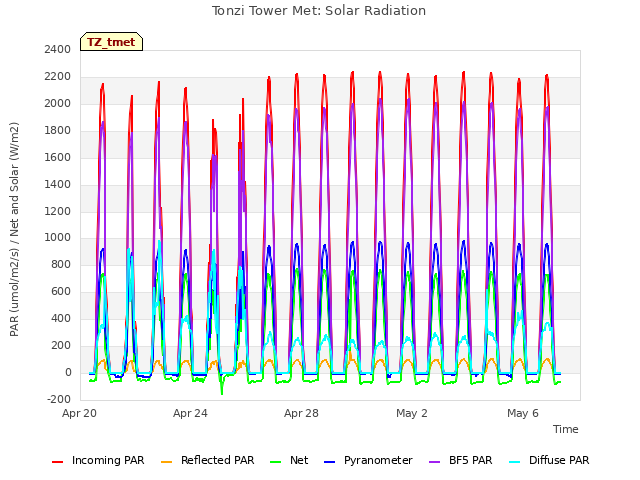Click the 1600 y-axis tick label
640x480 pixels.
58,157
